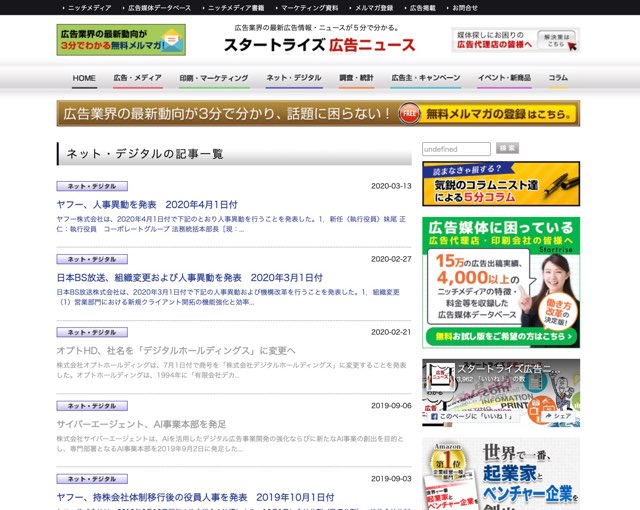This screenshot has width=640, height=510.
Task: Click the 解決策はこちら button in header
Action: (557, 40)
